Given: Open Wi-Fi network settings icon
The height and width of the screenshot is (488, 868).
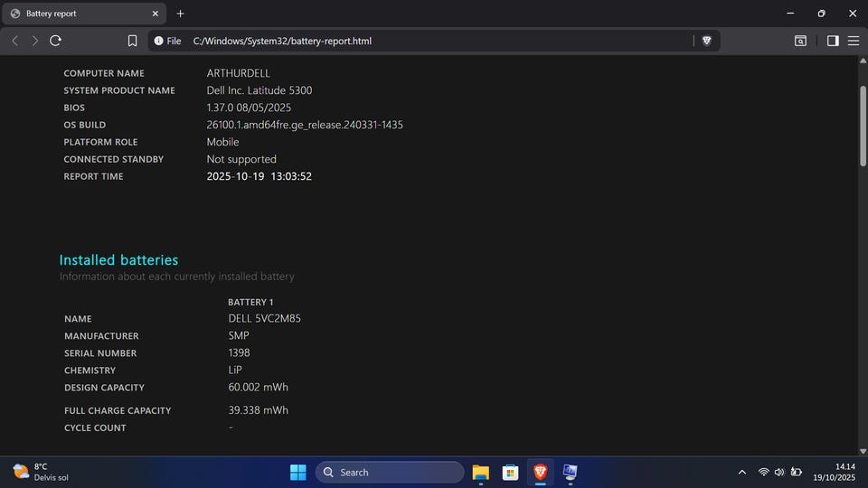Looking at the screenshot, I should coord(763,472).
